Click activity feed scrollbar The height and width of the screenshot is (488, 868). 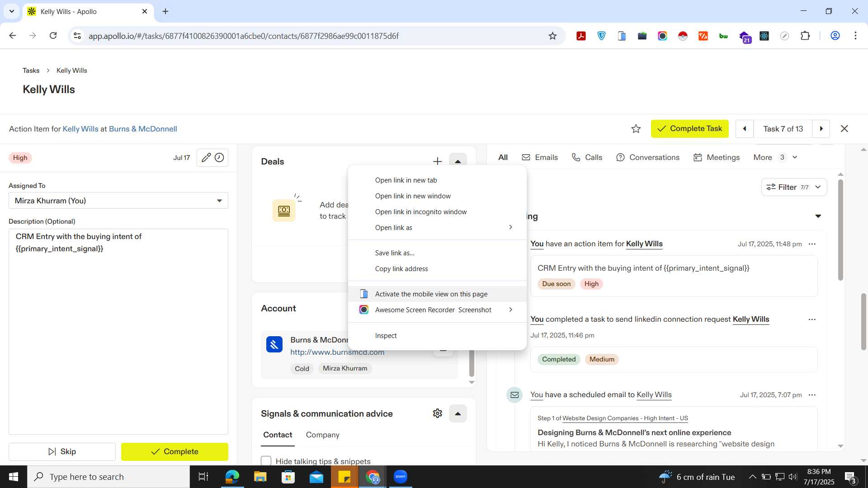coord(840,230)
